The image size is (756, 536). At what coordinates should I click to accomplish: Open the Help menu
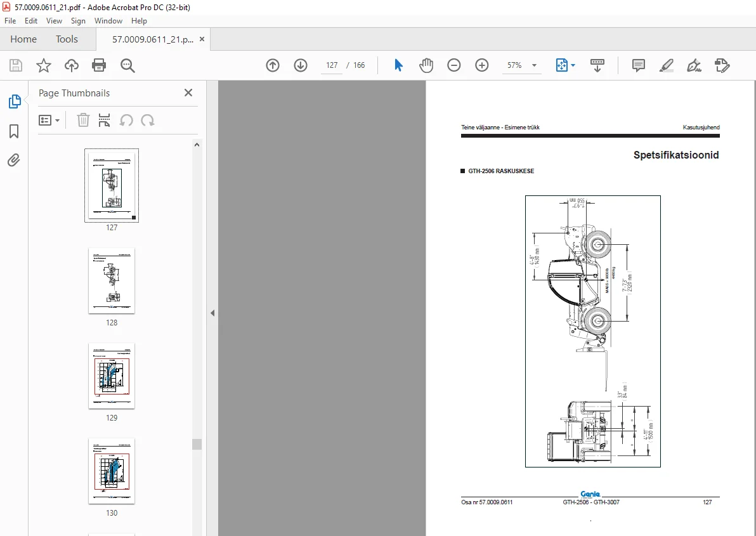[139, 21]
